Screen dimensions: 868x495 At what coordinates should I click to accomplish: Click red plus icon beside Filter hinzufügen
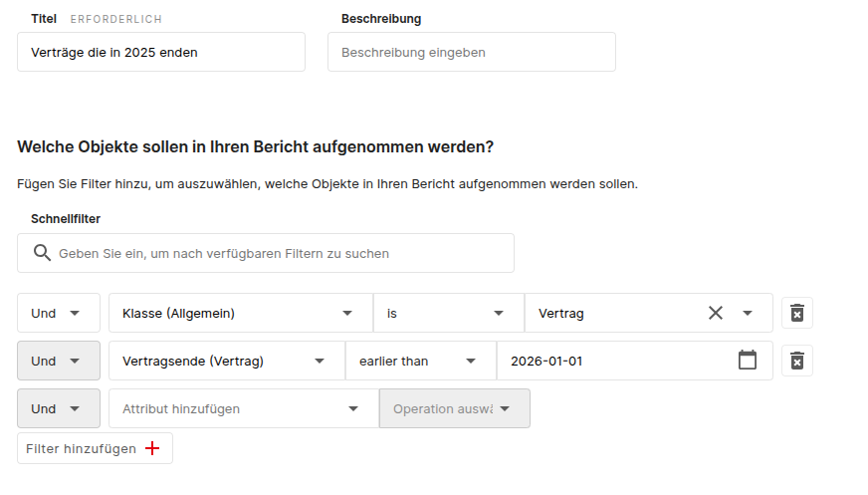coord(152,448)
